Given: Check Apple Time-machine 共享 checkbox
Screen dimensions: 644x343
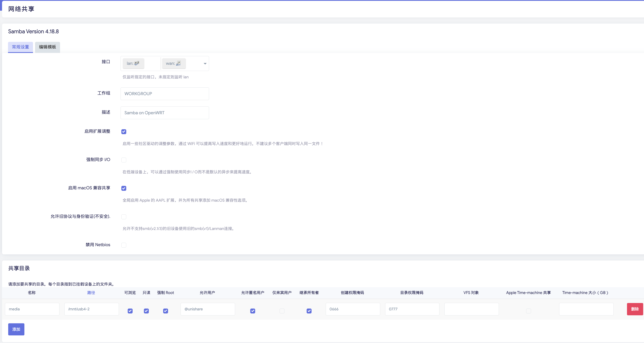Looking at the screenshot, I should coord(528,311).
